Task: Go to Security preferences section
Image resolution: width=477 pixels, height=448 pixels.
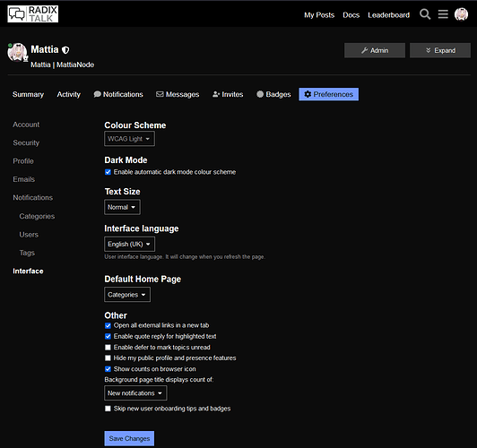Action: click(26, 142)
